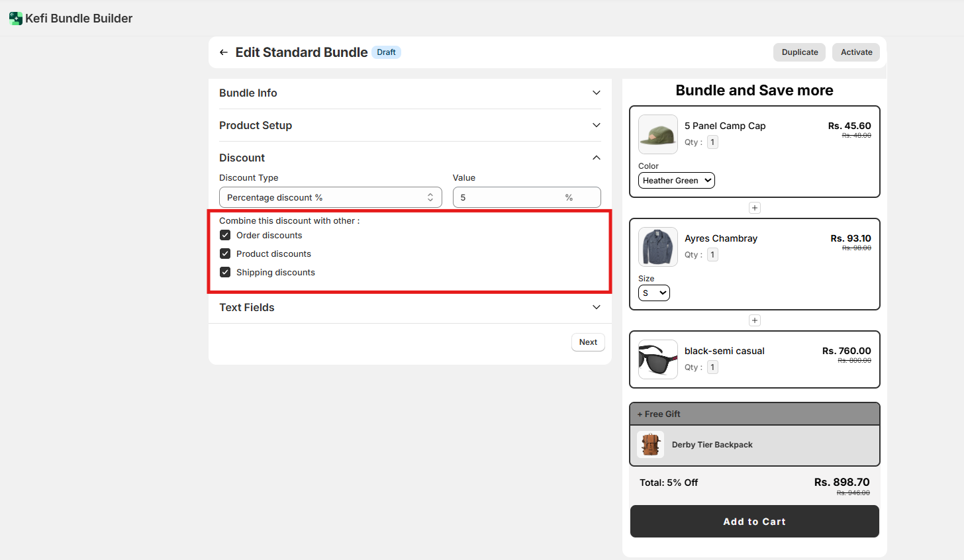
Task: Click the plus icon below Ayres Chambray
Action: coord(754,320)
